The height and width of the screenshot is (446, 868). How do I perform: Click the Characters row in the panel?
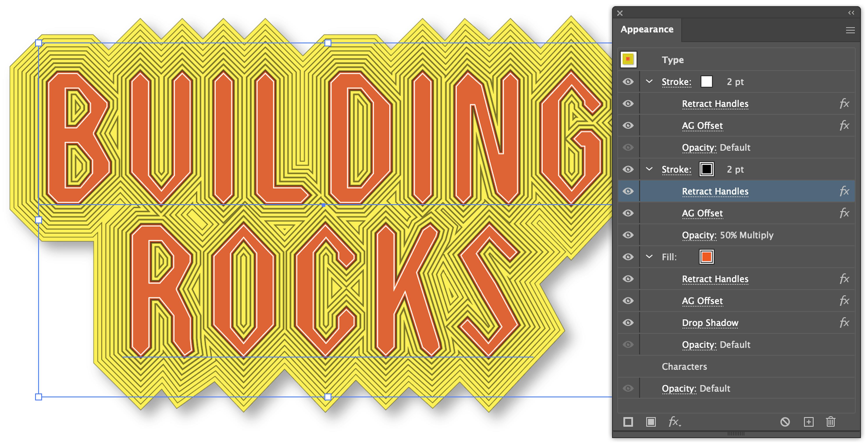tap(684, 366)
